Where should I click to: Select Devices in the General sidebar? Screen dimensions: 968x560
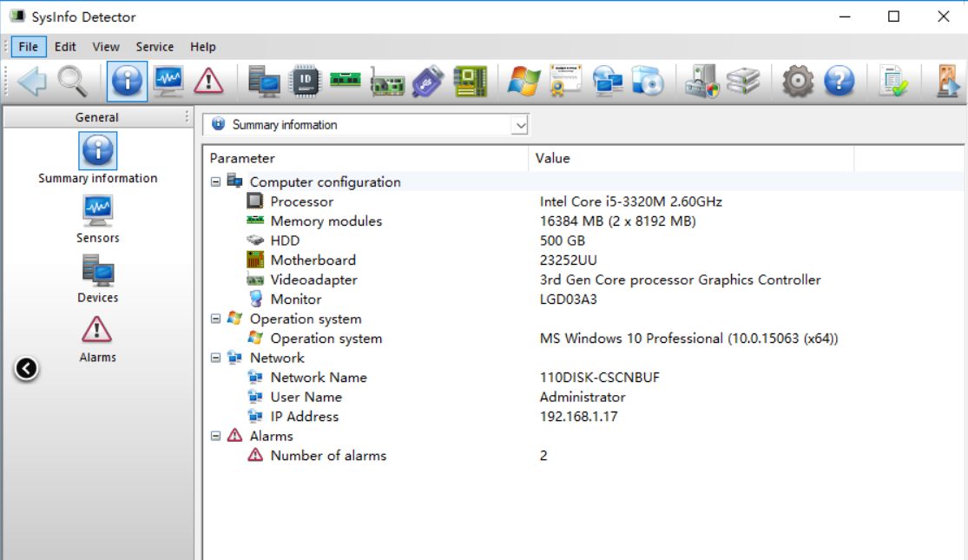point(97,279)
